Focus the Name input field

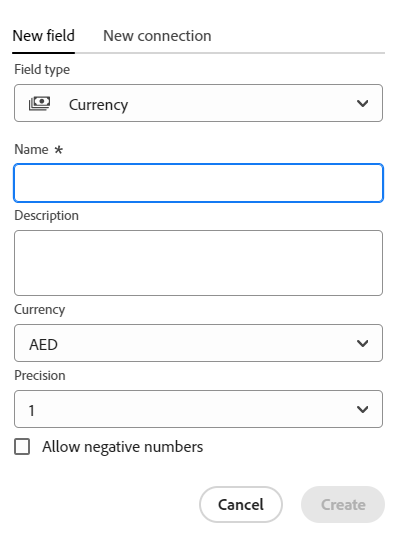pyautogui.click(x=198, y=183)
